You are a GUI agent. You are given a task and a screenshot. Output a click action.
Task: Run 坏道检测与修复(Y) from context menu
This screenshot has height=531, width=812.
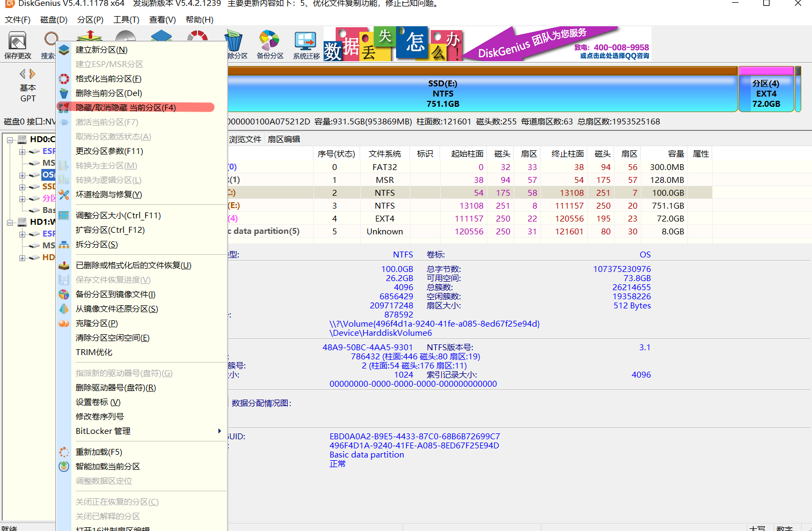(x=109, y=195)
